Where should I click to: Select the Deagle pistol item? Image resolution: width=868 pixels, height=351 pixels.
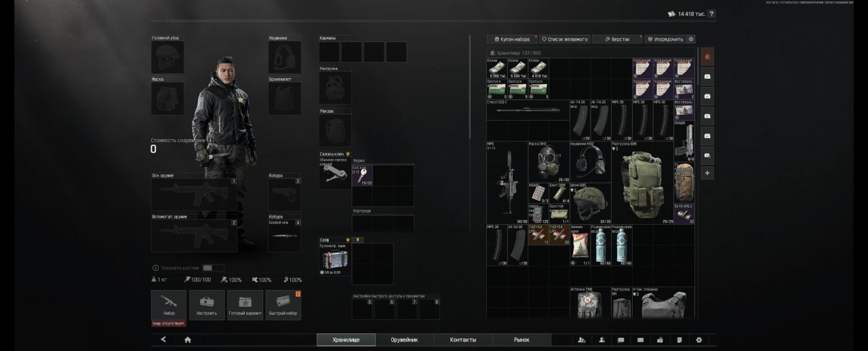[x=684, y=141]
